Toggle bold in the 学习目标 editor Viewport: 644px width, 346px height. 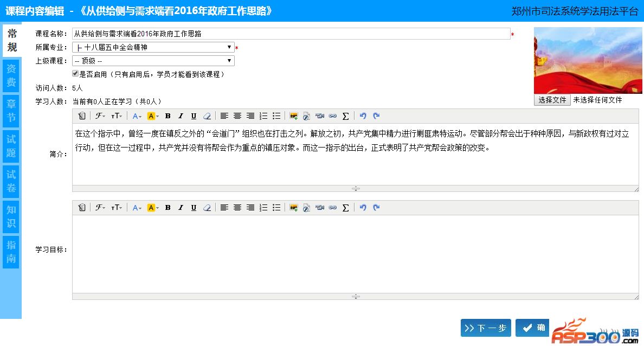click(x=168, y=208)
